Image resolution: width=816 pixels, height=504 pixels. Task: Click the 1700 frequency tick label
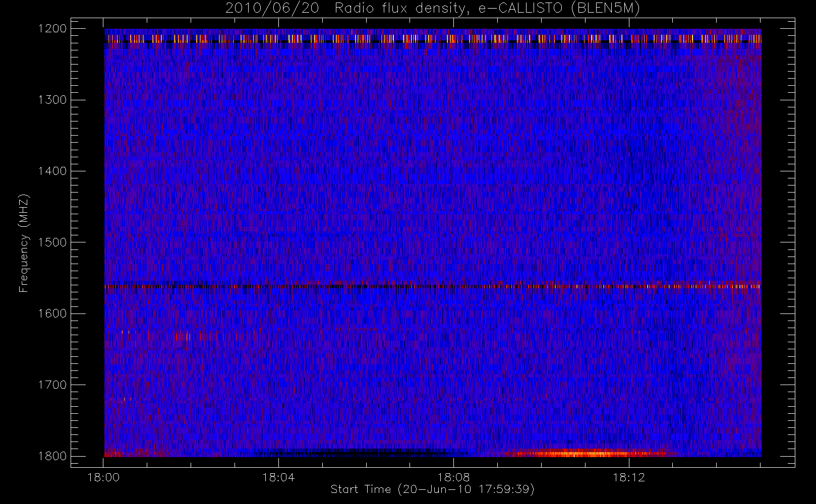[52, 385]
